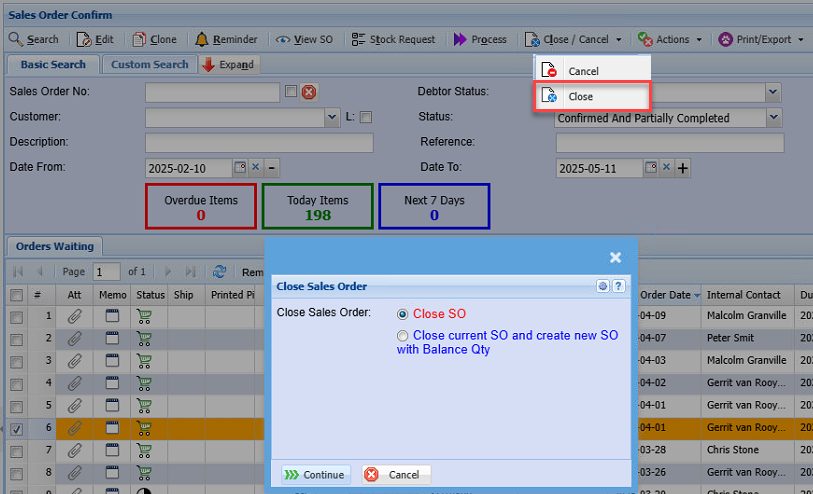Close the overlay with white X
813x494 pixels.
[615, 258]
